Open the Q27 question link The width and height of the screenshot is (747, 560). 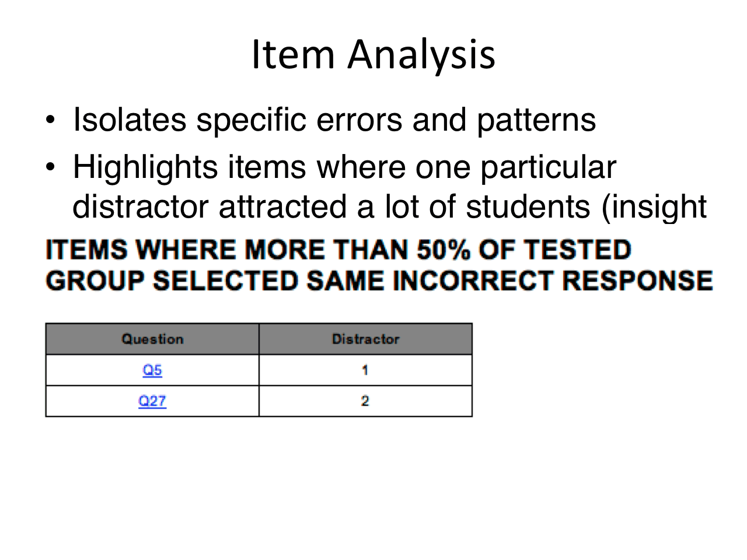pos(152,401)
